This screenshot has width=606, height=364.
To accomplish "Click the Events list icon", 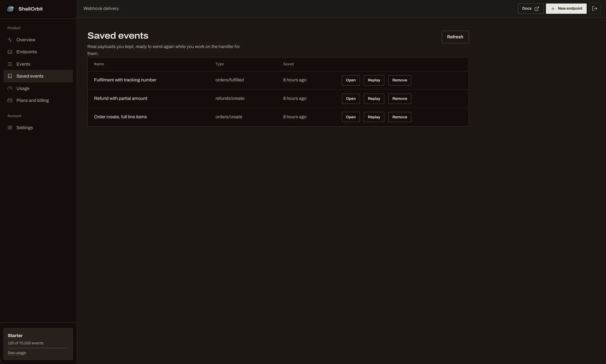I will [10, 64].
